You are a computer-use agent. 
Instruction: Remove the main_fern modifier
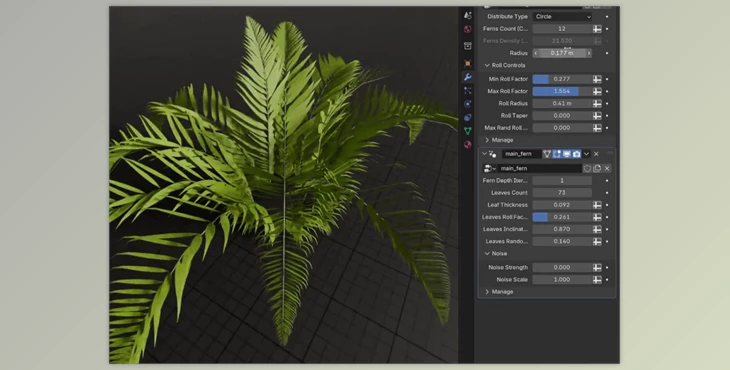pos(596,154)
